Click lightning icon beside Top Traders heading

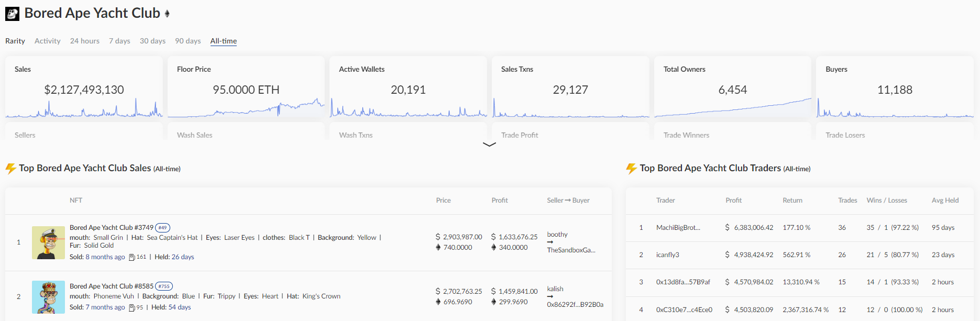coord(631,169)
